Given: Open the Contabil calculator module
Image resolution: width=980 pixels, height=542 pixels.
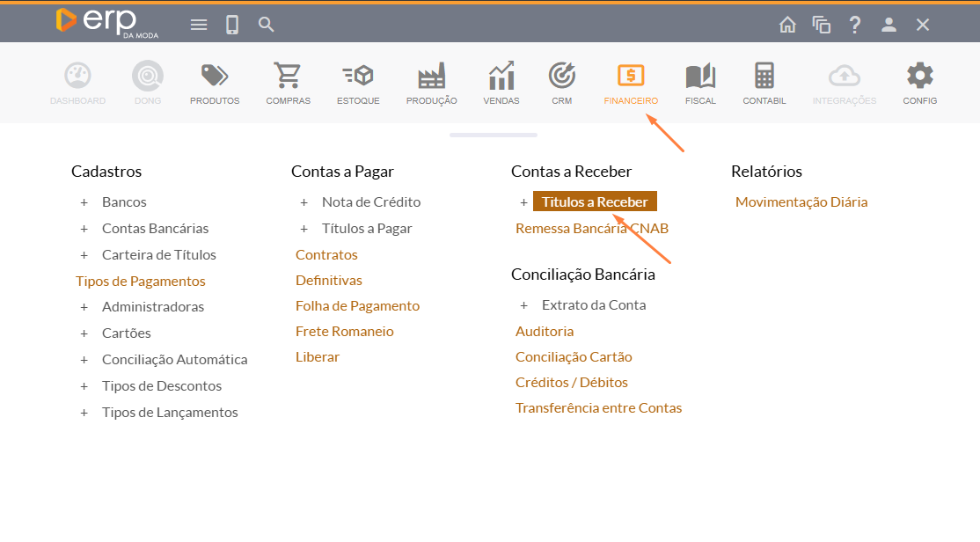Looking at the screenshot, I should [764, 83].
